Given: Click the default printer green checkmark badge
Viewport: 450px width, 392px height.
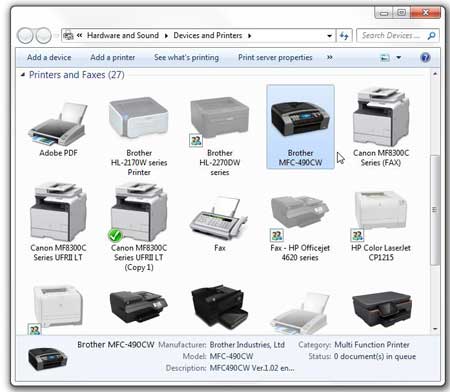Looking at the screenshot, I should point(115,235).
